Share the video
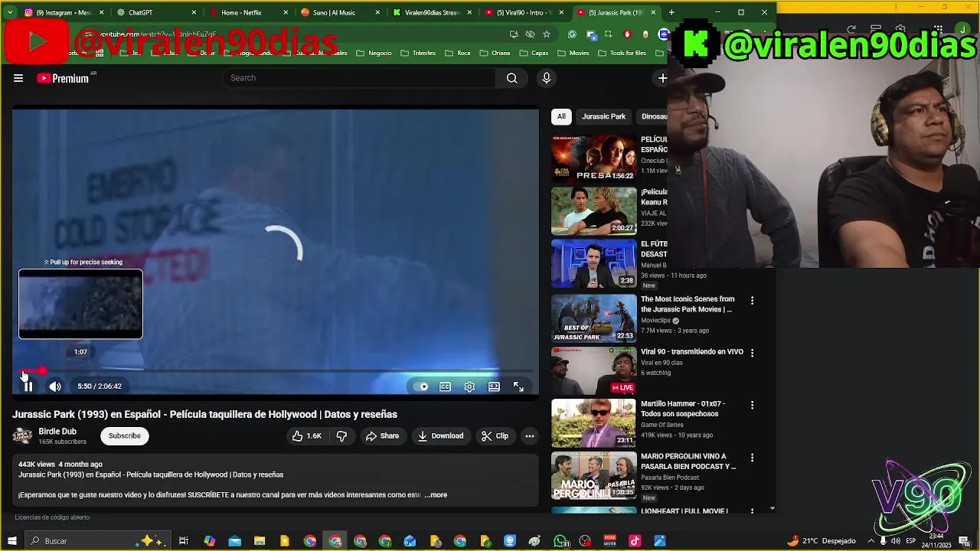The image size is (980, 551). pyautogui.click(x=382, y=436)
